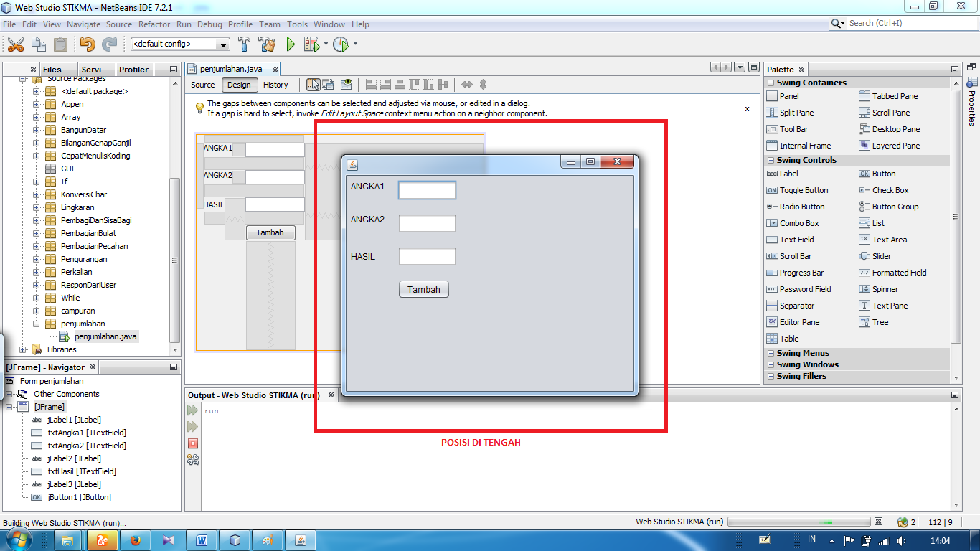This screenshot has height=551, width=980.
Task: Select Clean and Build Project icon
Action: pos(265,44)
